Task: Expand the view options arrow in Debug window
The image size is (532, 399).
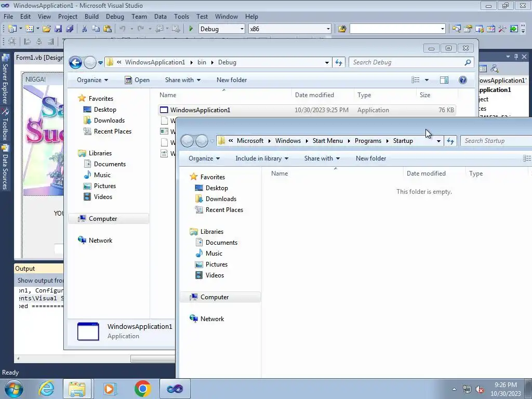Action: [x=427, y=80]
